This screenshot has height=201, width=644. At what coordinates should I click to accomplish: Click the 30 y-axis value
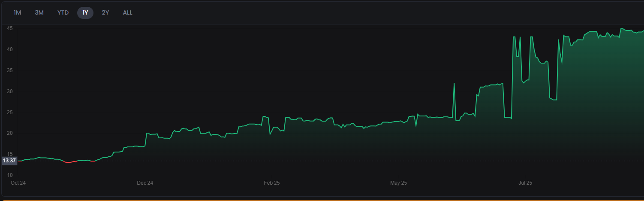[9, 91]
